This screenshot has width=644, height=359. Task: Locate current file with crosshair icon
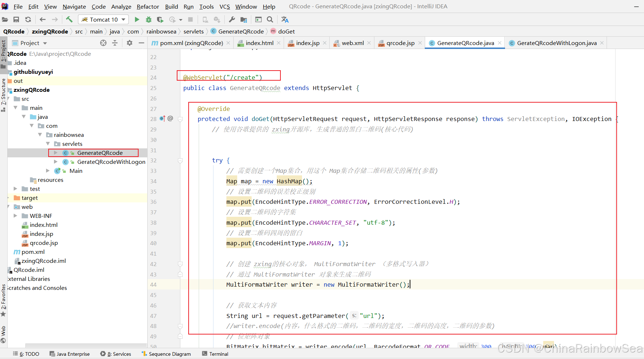point(103,43)
